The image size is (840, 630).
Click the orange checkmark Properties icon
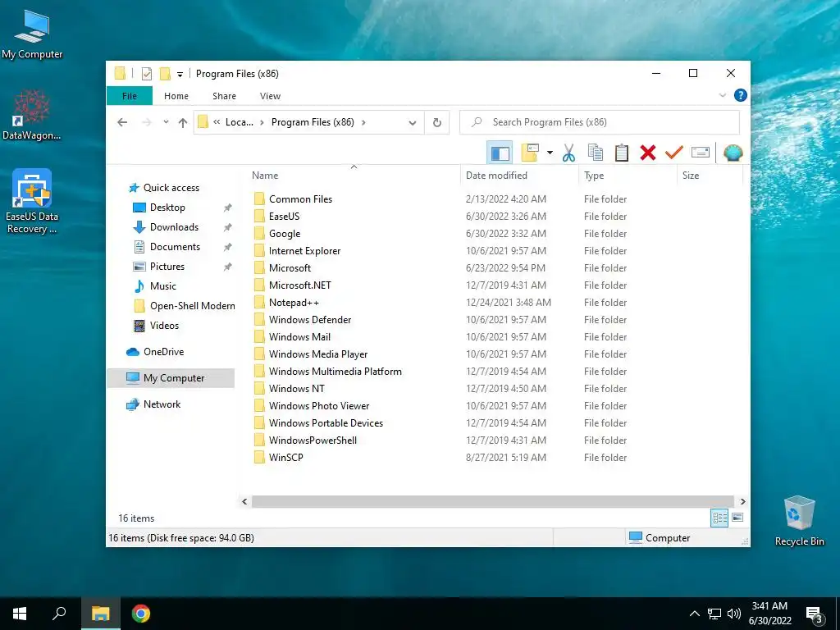tap(674, 153)
